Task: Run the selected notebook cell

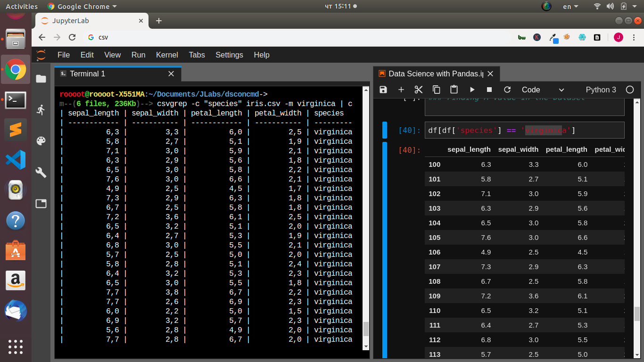Action: point(472,90)
